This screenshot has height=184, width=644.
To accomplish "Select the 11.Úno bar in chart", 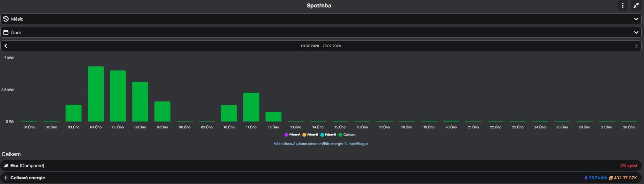I will [251, 107].
